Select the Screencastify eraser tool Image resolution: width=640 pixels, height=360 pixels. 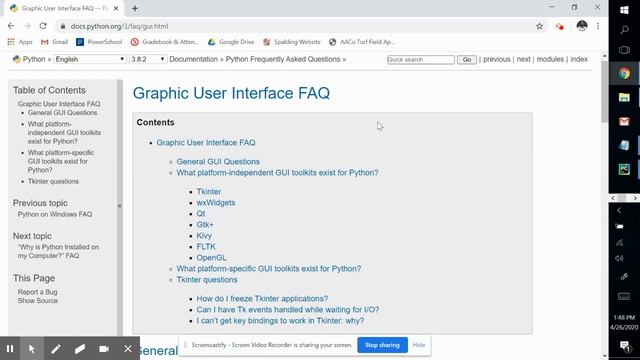pyautogui.click(x=80, y=349)
